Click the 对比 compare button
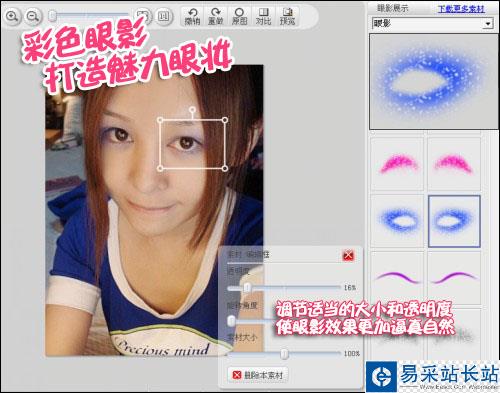 coord(263,16)
